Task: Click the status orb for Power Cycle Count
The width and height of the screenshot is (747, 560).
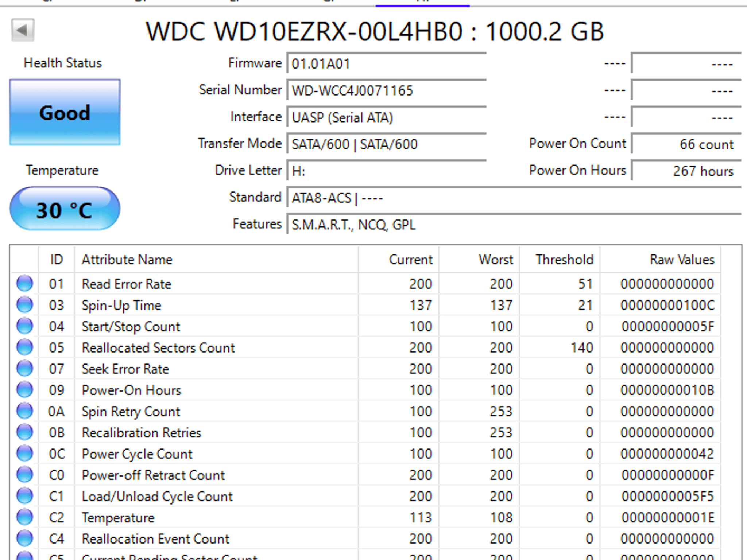Action: [x=25, y=454]
